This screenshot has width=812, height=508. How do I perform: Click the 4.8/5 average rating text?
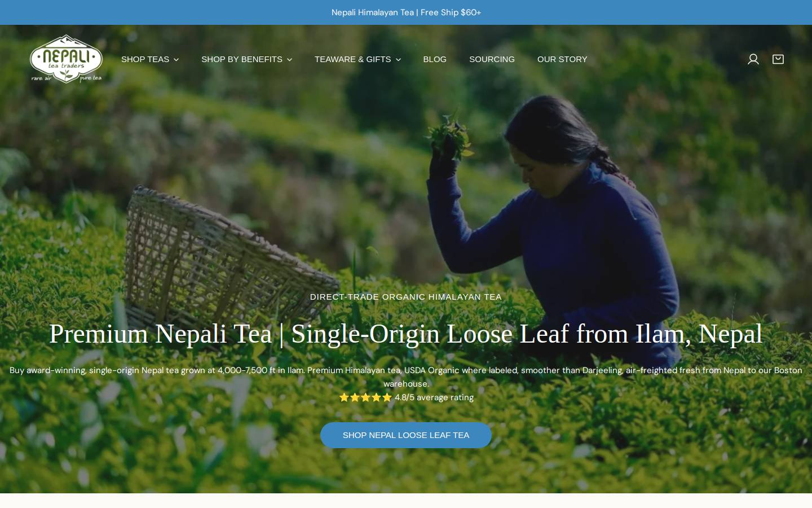tap(434, 397)
